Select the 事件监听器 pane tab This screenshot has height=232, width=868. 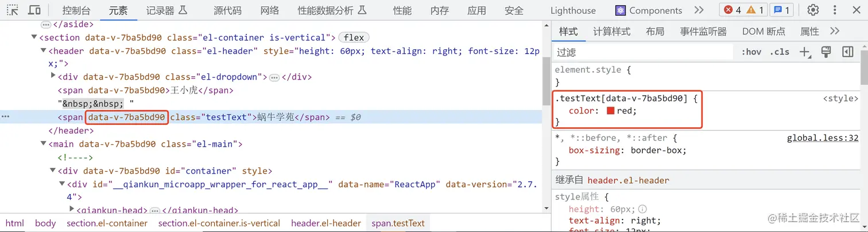(x=703, y=32)
